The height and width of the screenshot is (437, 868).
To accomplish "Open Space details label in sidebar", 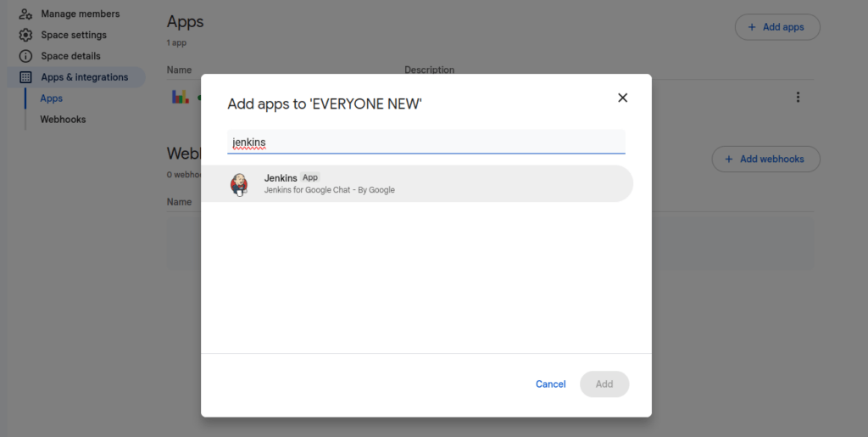I will [70, 56].
